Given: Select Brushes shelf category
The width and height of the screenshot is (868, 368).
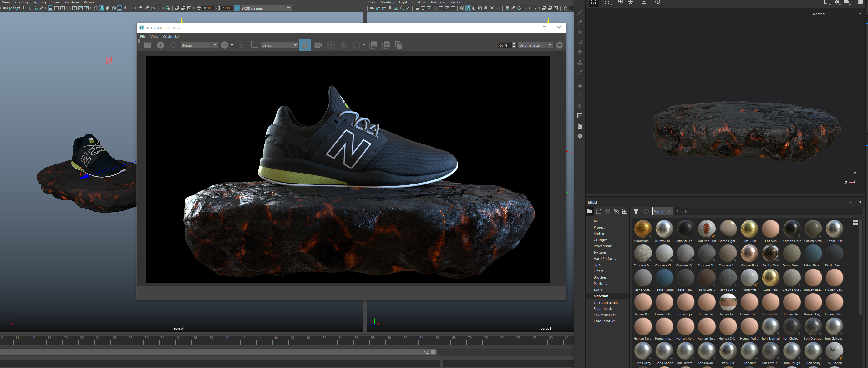Looking at the screenshot, I should (x=600, y=277).
